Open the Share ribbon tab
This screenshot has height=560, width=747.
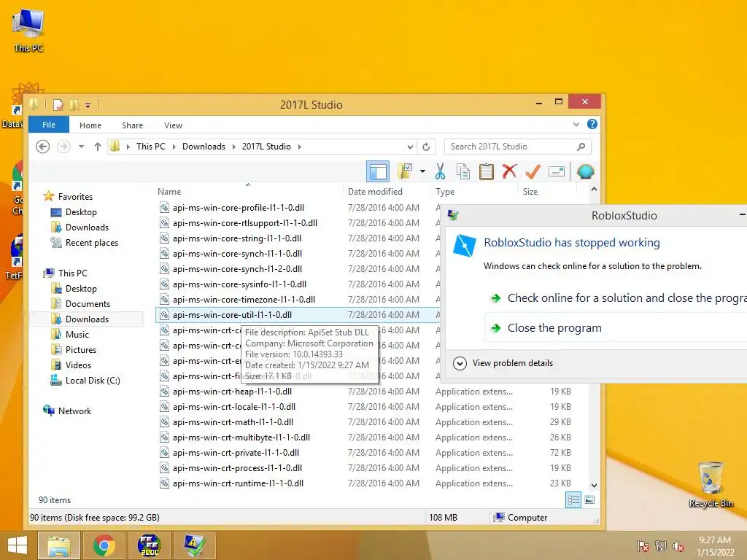click(133, 125)
